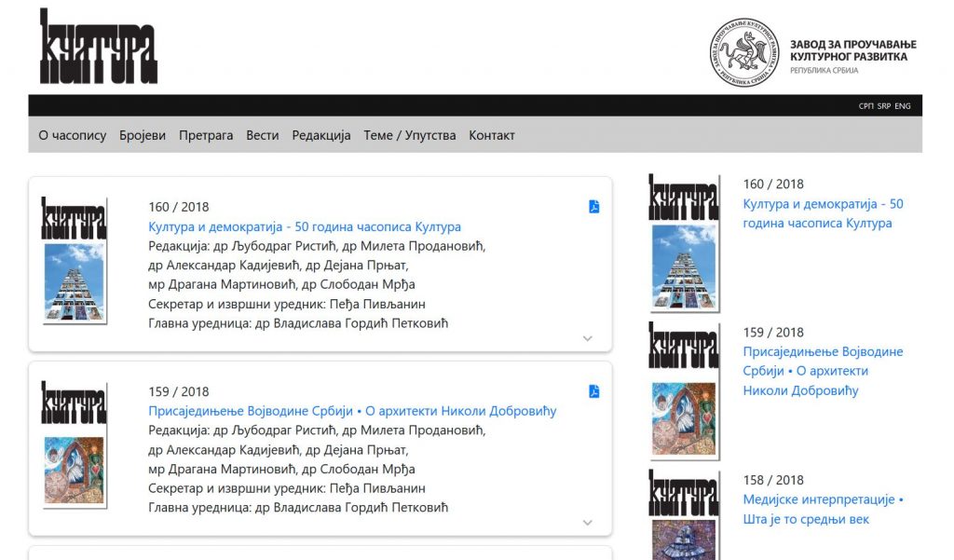The height and width of the screenshot is (560, 954).
Task: Expand details of issue 159 card
Action: 587,523
